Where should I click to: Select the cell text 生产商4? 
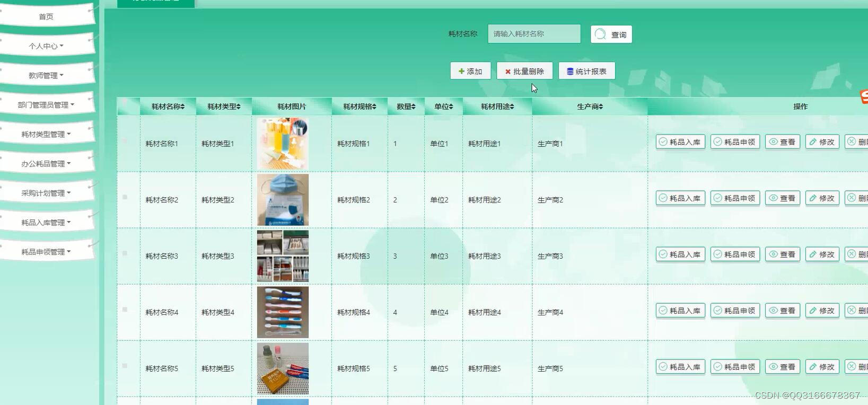[x=550, y=312]
